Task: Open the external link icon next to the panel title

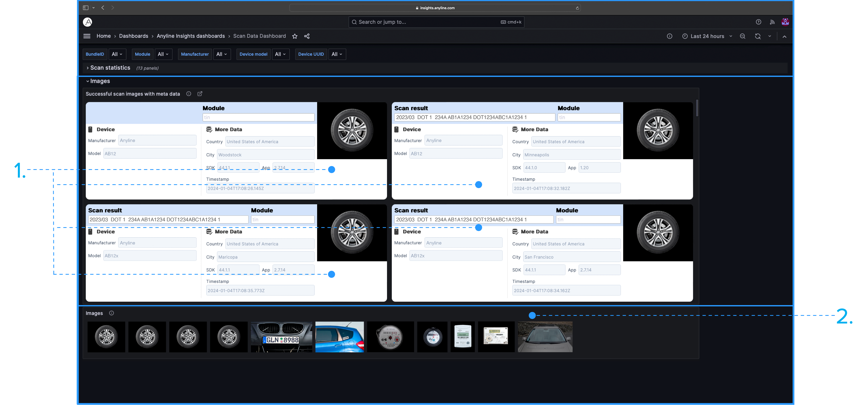Action: click(x=200, y=94)
